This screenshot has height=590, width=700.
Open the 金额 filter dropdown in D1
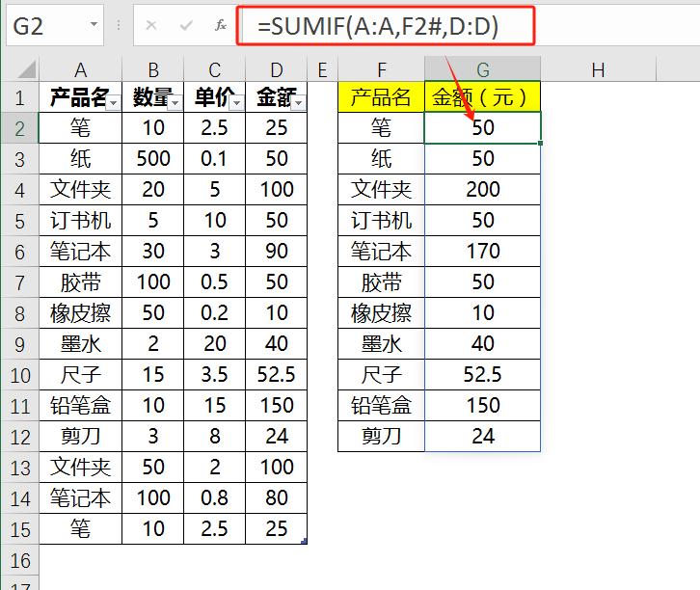point(299,103)
